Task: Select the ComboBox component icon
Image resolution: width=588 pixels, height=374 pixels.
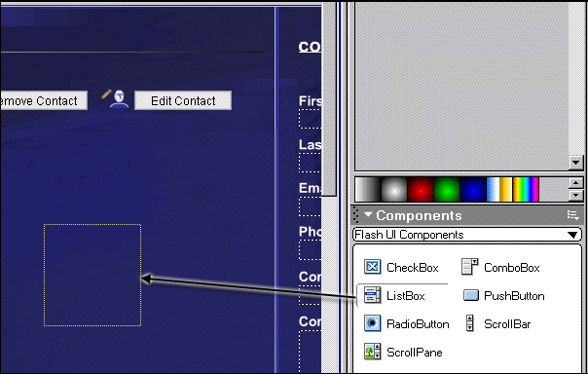Action: coord(469,267)
